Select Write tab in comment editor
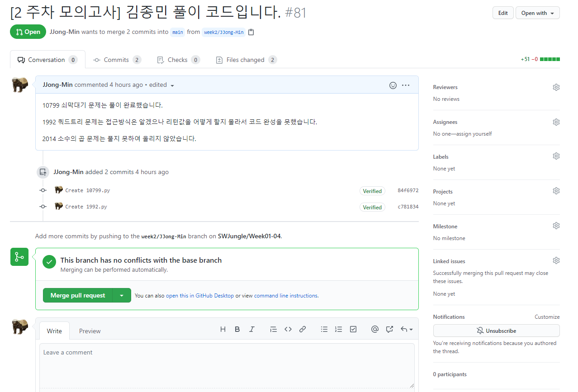The height and width of the screenshot is (392, 578). (54, 331)
